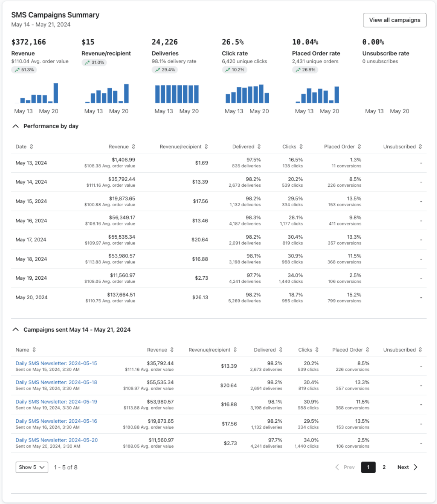Click the 51.3% Revenue trend badge
This screenshot has height=504, width=437.
pos(24,70)
